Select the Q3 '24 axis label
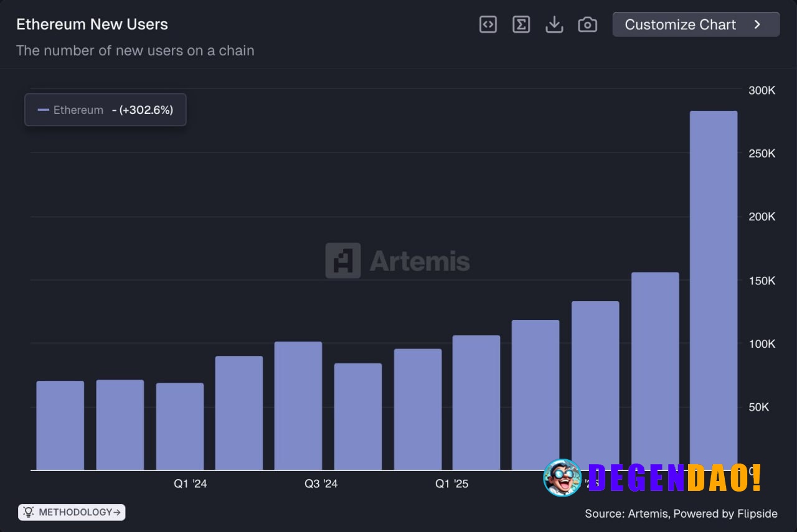The width and height of the screenshot is (797, 532). click(x=321, y=483)
